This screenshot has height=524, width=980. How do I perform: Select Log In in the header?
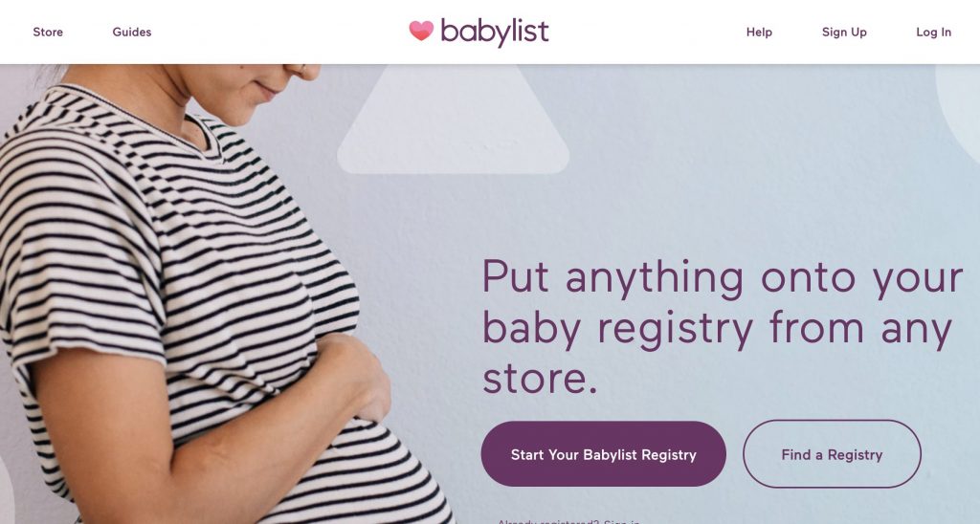(934, 32)
